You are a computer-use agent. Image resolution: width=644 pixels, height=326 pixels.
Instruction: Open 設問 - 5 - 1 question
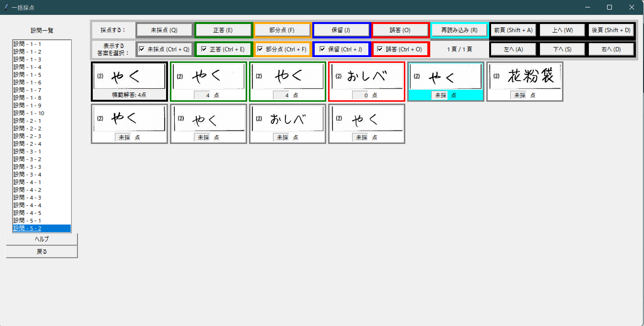pos(27,220)
